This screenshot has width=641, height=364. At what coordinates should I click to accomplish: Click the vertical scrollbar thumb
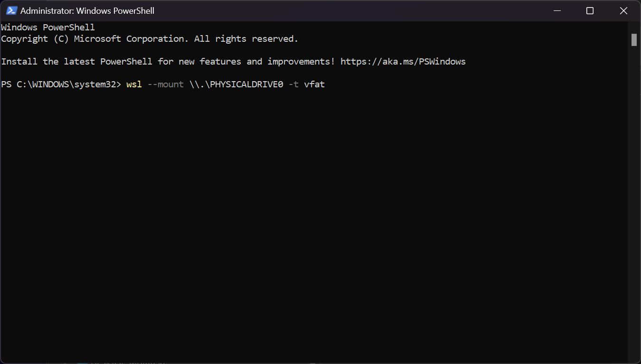634,40
